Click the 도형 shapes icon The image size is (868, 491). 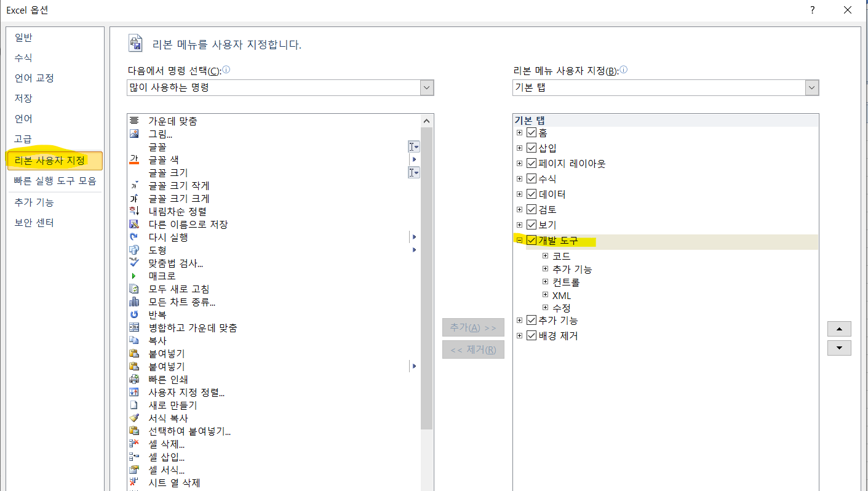pyautogui.click(x=134, y=250)
